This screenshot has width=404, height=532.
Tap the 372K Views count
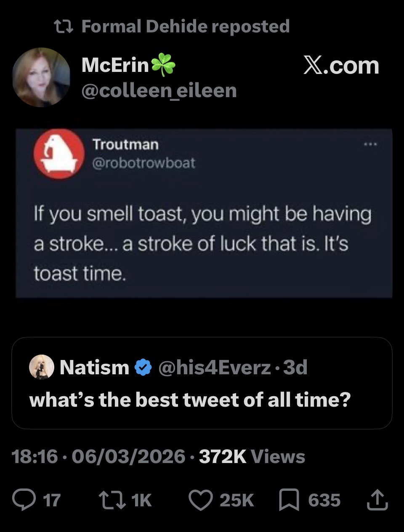pyautogui.click(x=252, y=456)
